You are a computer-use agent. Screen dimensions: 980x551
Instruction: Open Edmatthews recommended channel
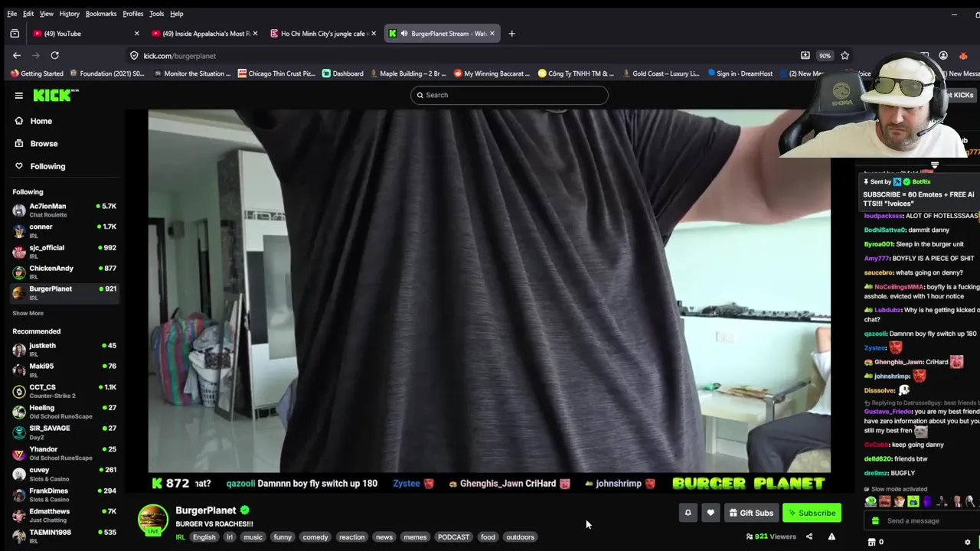(x=64, y=515)
